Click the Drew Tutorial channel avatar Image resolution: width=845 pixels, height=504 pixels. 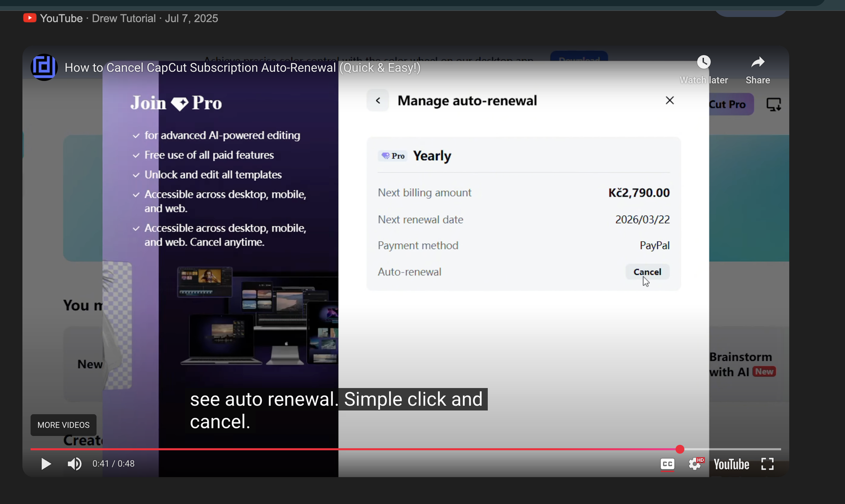click(44, 67)
